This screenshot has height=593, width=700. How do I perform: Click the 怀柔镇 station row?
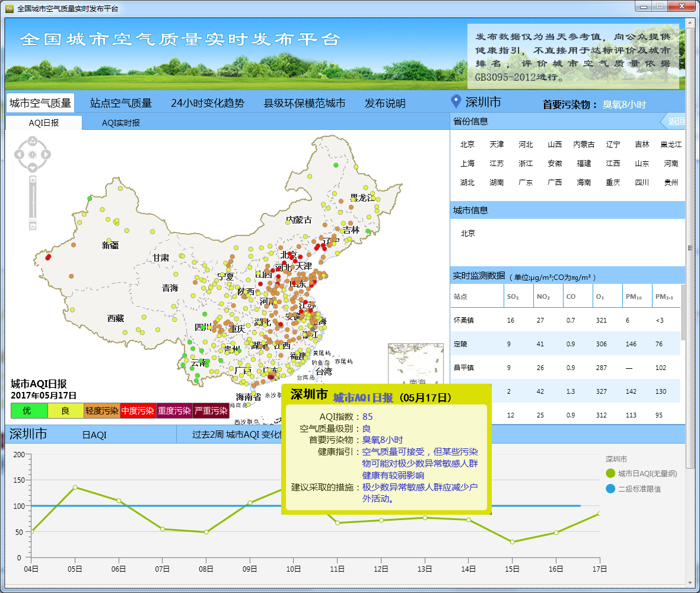[x=565, y=320]
